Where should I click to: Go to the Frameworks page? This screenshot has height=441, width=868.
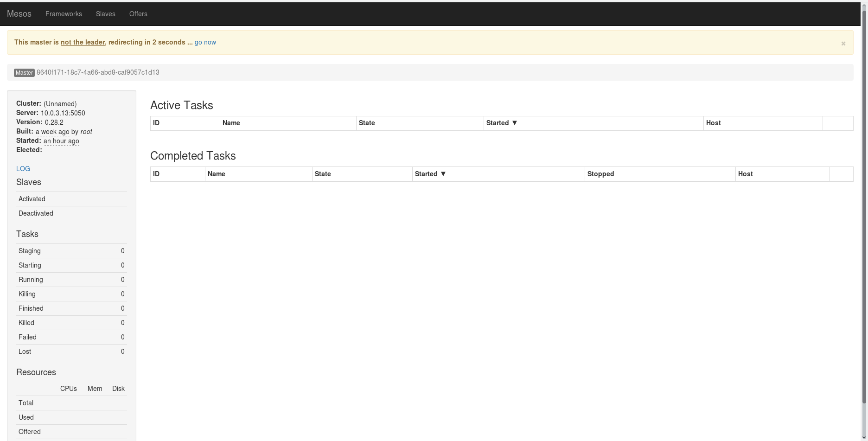pos(64,14)
